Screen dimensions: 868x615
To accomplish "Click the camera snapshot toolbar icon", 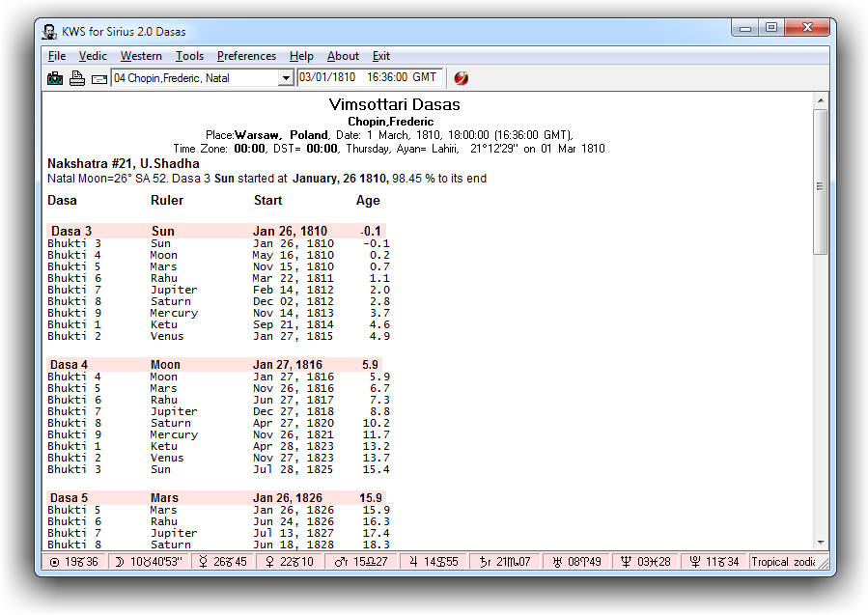I will [x=55, y=78].
